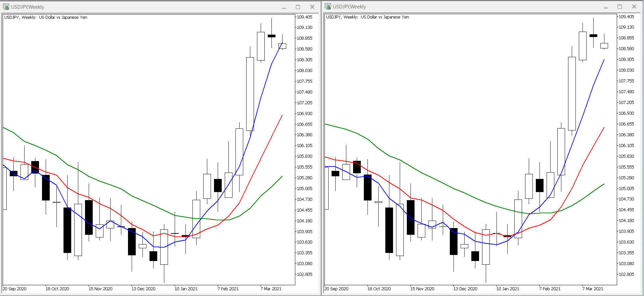644x296 pixels.
Task: Click the left chart's US Dollar vs Japanese Yen label
Action: point(63,17)
